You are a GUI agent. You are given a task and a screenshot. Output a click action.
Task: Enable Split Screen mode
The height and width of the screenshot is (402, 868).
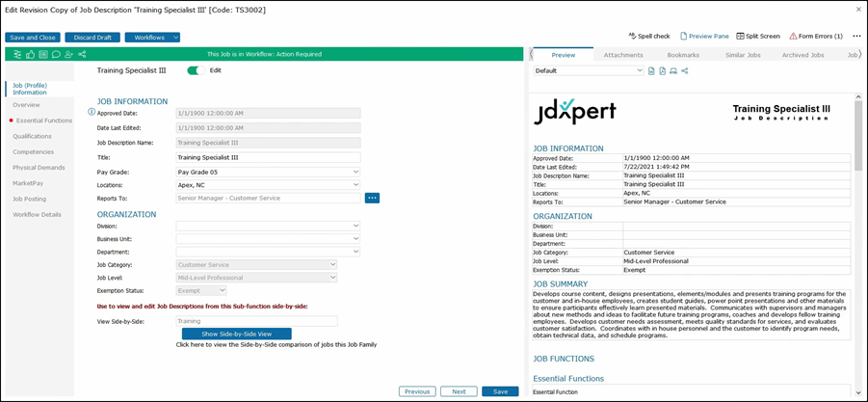tap(758, 36)
